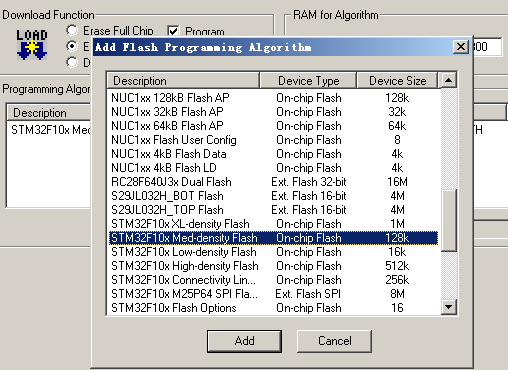Select NUC1xx 4kB Flash LD row
The height and width of the screenshot is (370, 508).
273,168
